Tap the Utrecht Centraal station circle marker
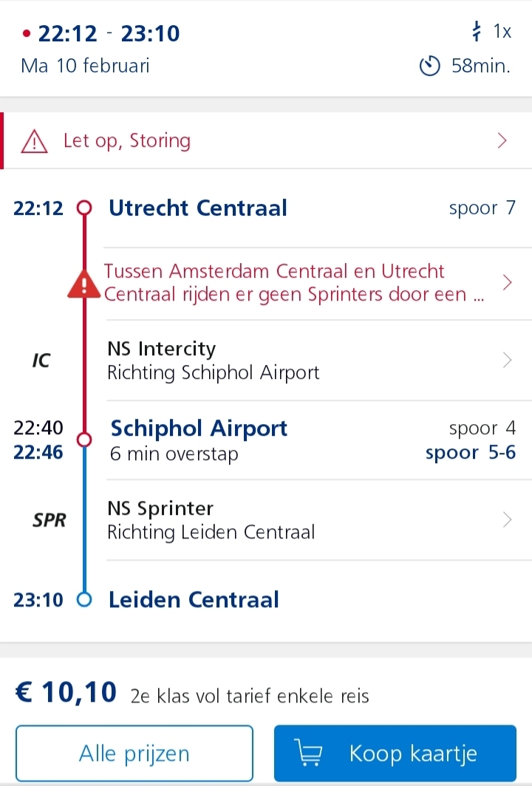Image resolution: width=532 pixels, height=786 pixels. pos(84,208)
